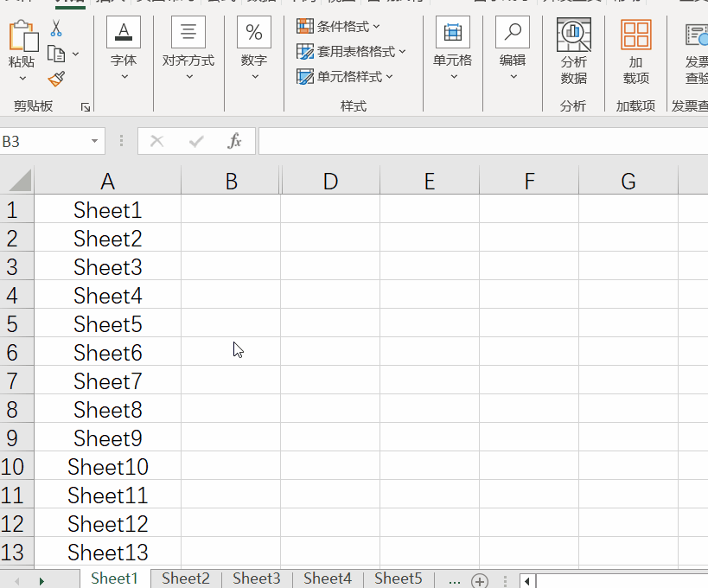Click the Copy icon
The width and height of the screenshot is (708, 588).
56,54
